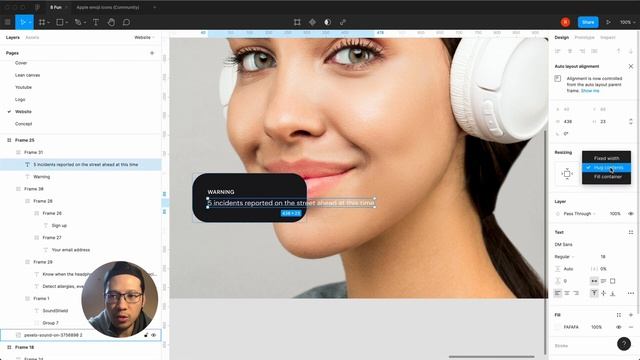Toggle FAFAFA fill visibility eye
The width and height of the screenshot is (640, 360).
[x=619, y=327]
